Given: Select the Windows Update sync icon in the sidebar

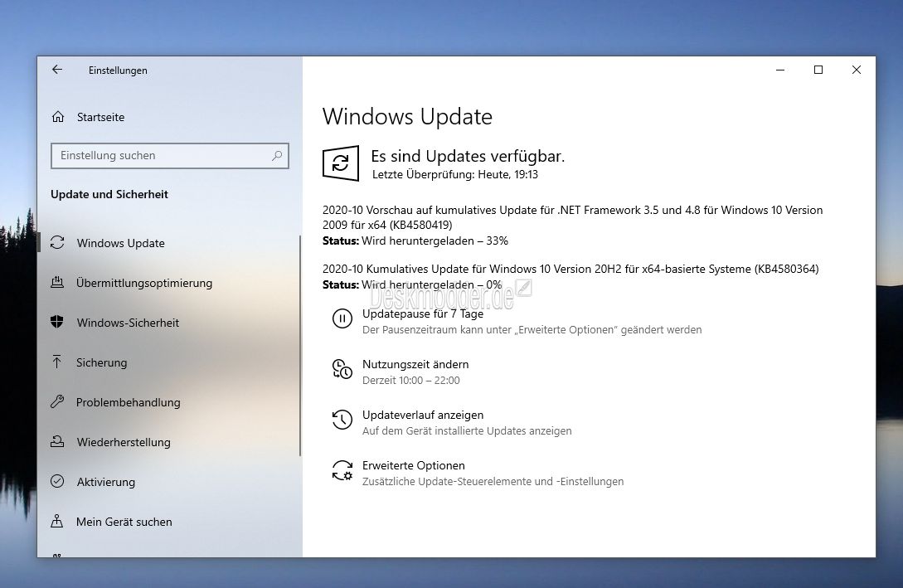Looking at the screenshot, I should coord(57,243).
